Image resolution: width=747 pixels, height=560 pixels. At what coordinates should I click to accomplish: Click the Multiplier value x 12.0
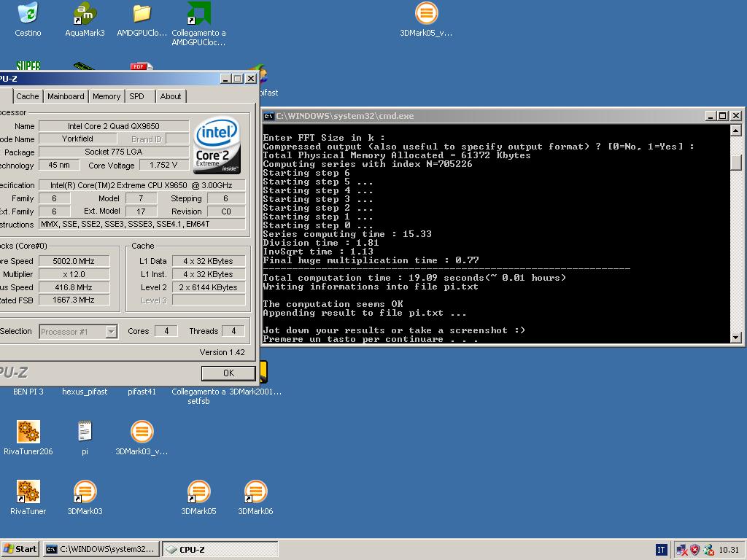(74, 274)
